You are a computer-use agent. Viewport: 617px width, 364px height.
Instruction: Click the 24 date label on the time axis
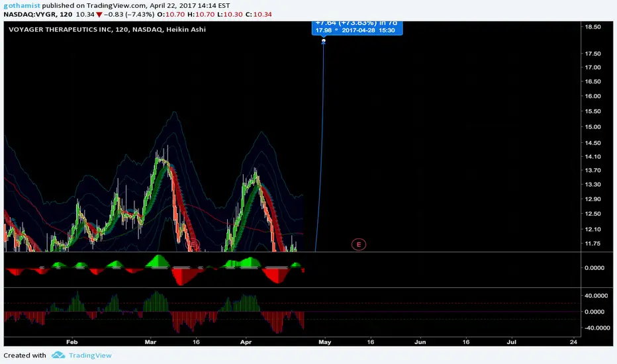(574, 342)
